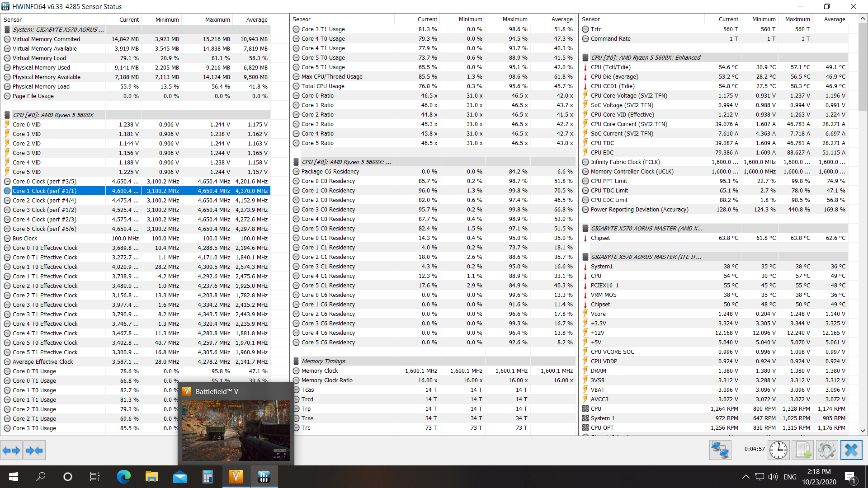Click Average column header in right pane

pos(831,19)
